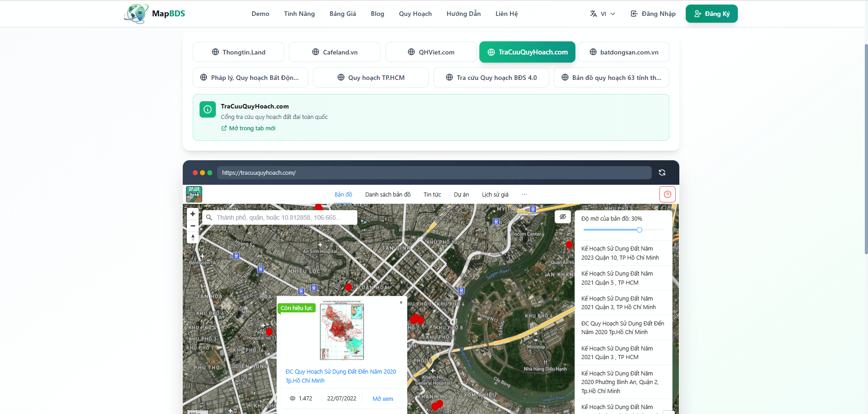Open Hướng Dẫn in navigation
The height and width of the screenshot is (414, 868).
(x=463, y=14)
